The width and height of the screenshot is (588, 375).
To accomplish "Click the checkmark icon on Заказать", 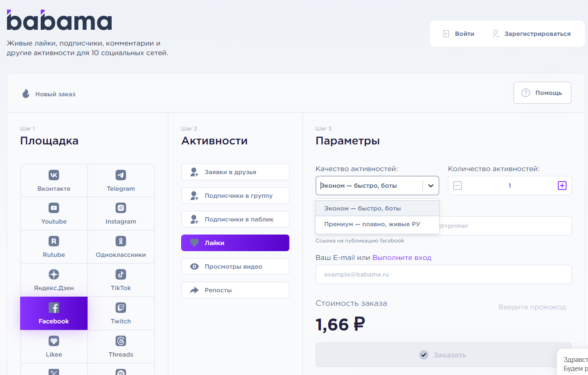I will [x=423, y=355].
